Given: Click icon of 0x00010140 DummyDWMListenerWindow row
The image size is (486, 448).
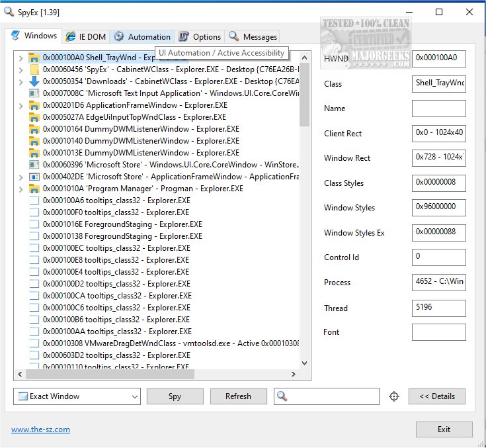Looking at the screenshot, I should [x=34, y=141].
